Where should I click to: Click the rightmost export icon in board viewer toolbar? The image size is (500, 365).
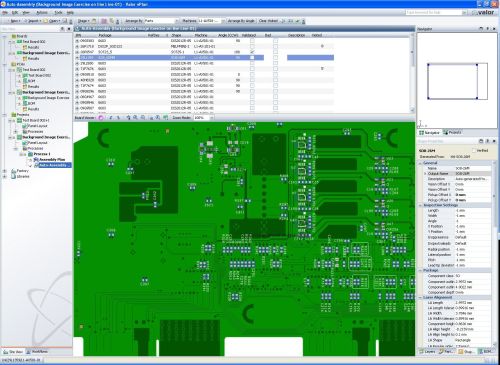166,118
